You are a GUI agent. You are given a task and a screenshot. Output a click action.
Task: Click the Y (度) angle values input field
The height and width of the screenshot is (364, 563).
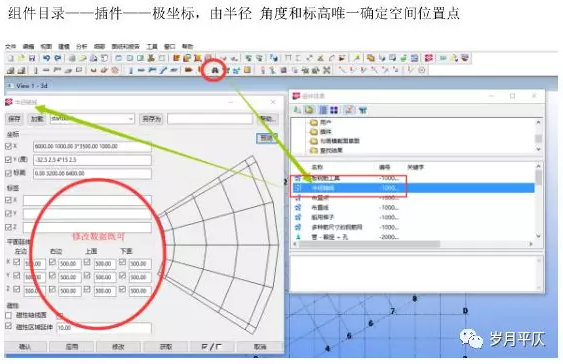click(x=92, y=160)
